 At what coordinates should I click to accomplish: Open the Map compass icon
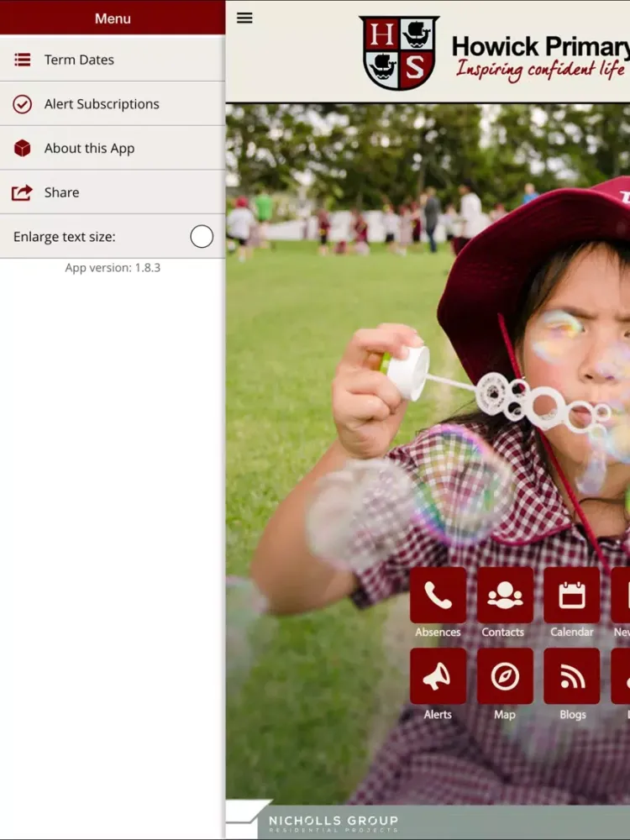click(505, 676)
